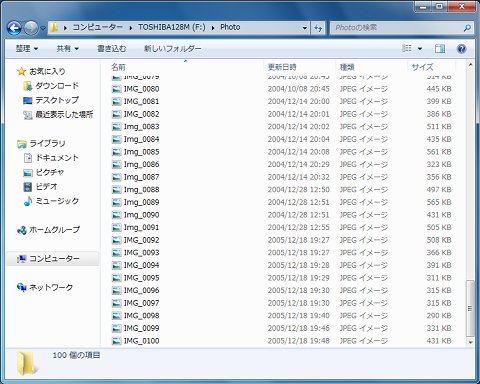Open the 整理 menu
This screenshot has width=480, height=384.
click(x=27, y=49)
